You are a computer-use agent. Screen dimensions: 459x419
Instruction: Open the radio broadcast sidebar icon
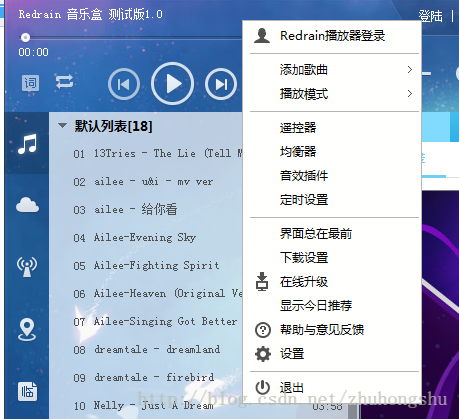[27, 266]
